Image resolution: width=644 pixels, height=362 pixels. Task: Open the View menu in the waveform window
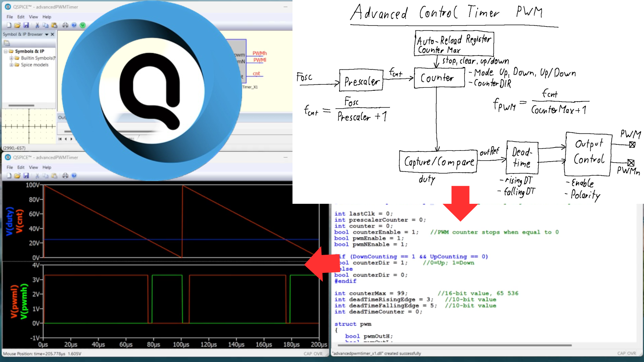pyautogui.click(x=33, y=167)
